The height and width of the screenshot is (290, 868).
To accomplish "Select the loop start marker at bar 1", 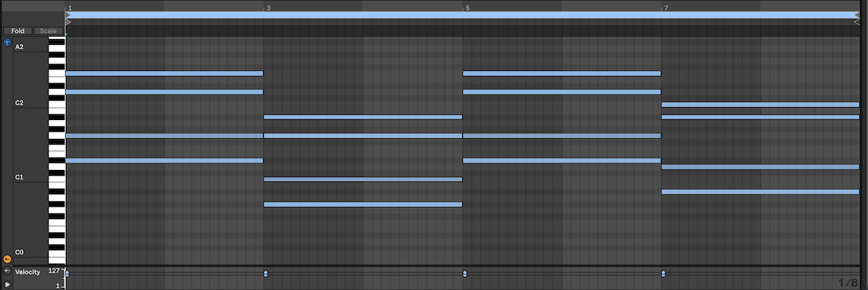I will (x=68, y=15).
